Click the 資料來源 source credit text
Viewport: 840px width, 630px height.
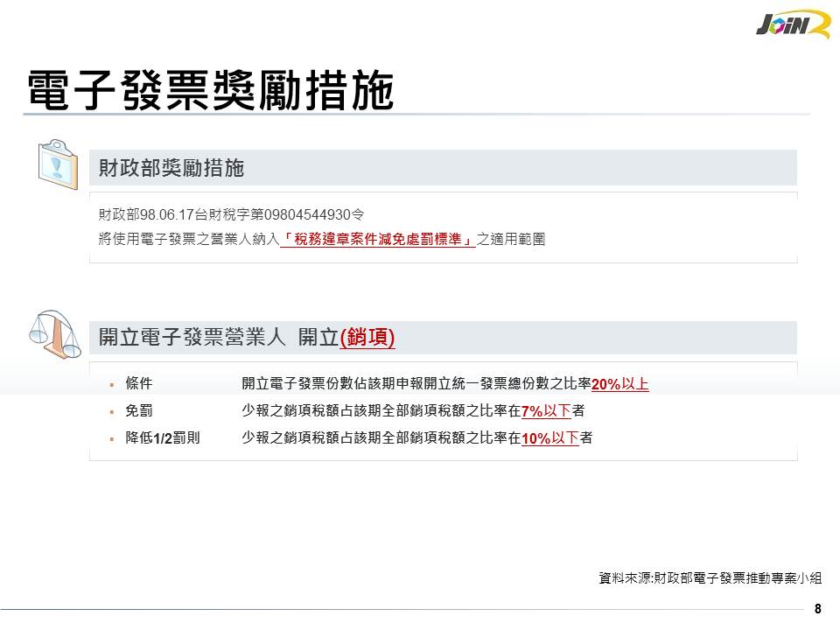tap(710, 578)
